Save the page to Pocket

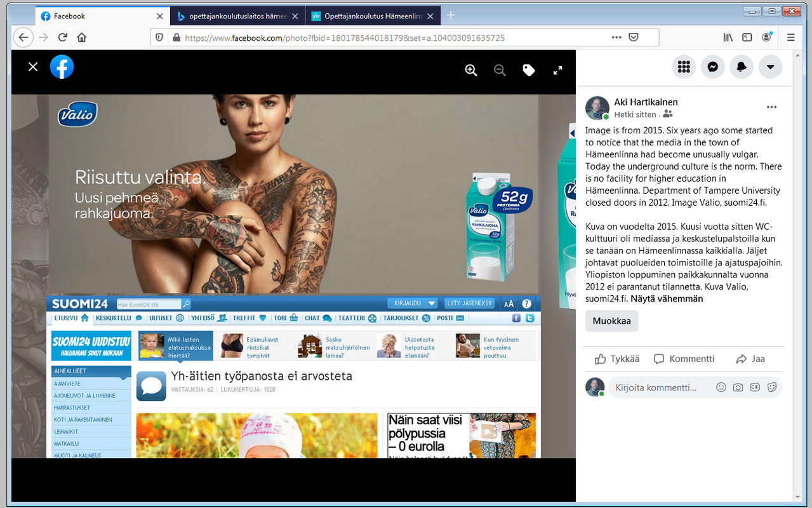coord(634,37)
